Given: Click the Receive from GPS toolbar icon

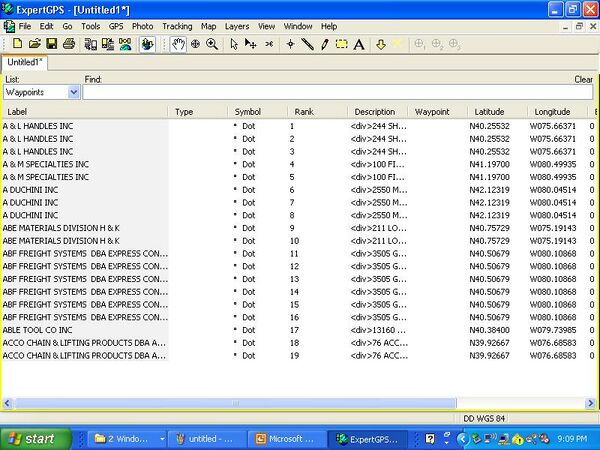Looking at the screenshot, I should click(x=108, y=44).
